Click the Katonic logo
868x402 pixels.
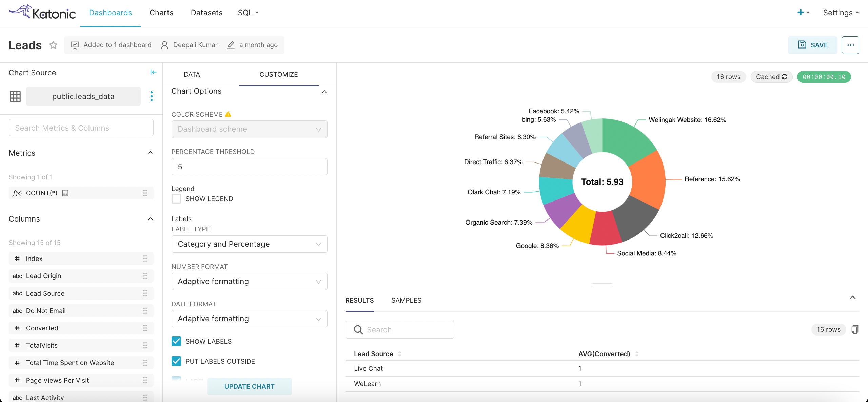click(42, 13)
